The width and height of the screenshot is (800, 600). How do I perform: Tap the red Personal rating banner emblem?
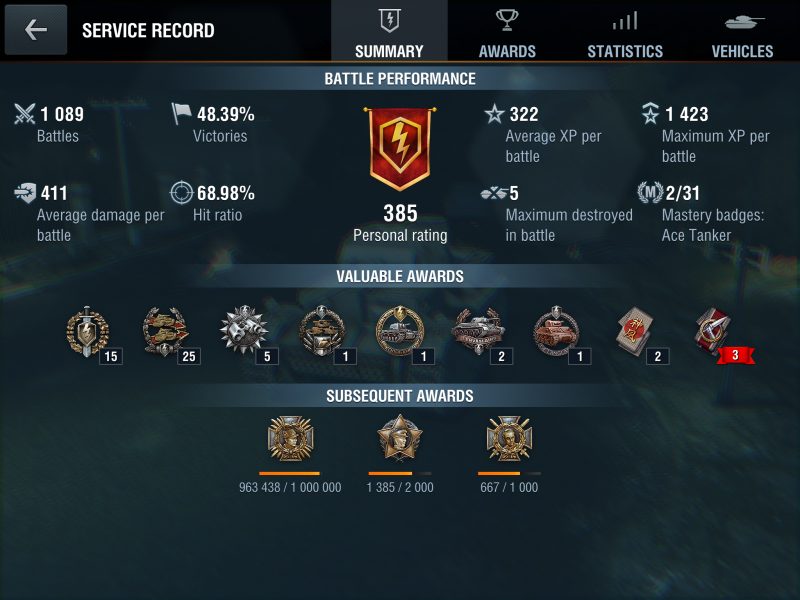pos(400,148)
